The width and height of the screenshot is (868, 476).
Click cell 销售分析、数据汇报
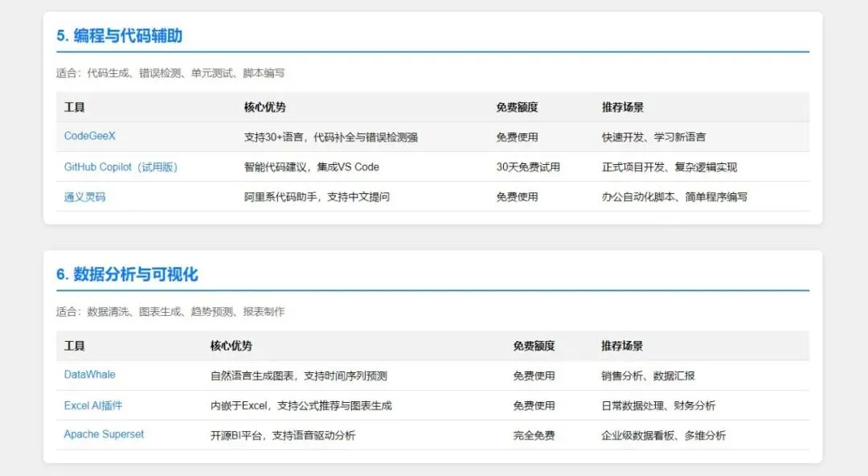648,375
